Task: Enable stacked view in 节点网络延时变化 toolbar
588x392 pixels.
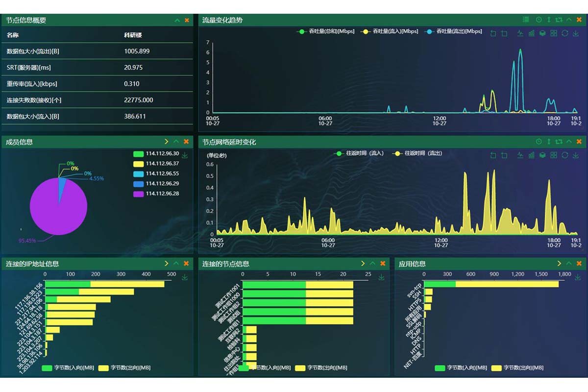Action: click(x=542, y=155)
